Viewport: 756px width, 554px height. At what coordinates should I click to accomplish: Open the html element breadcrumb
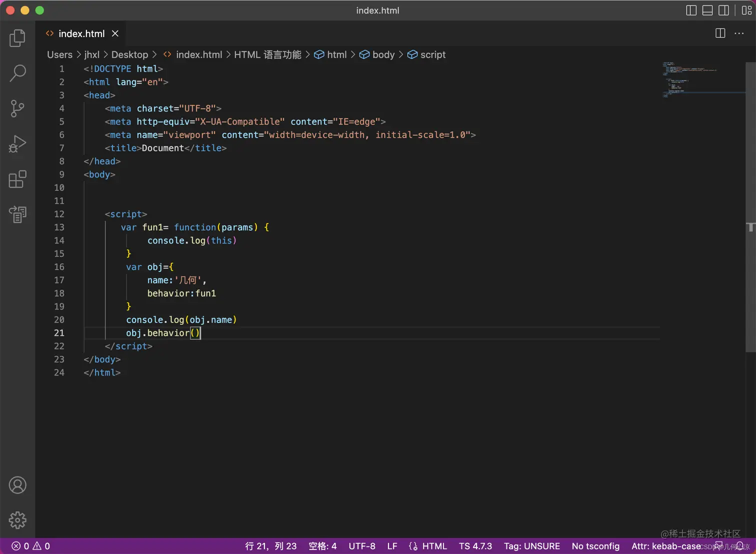330,54
